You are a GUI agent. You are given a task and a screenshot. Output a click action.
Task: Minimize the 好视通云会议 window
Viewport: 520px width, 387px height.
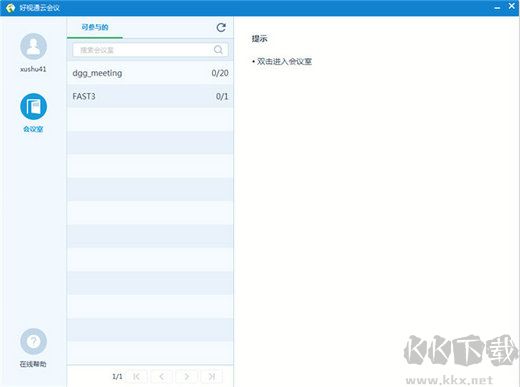(x=497, y=7)
